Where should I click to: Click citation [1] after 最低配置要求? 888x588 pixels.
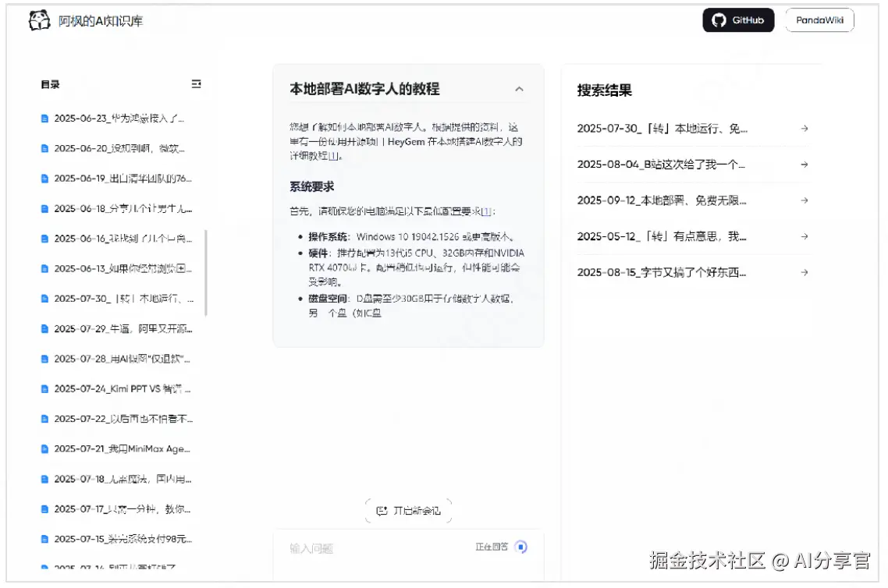486,211
